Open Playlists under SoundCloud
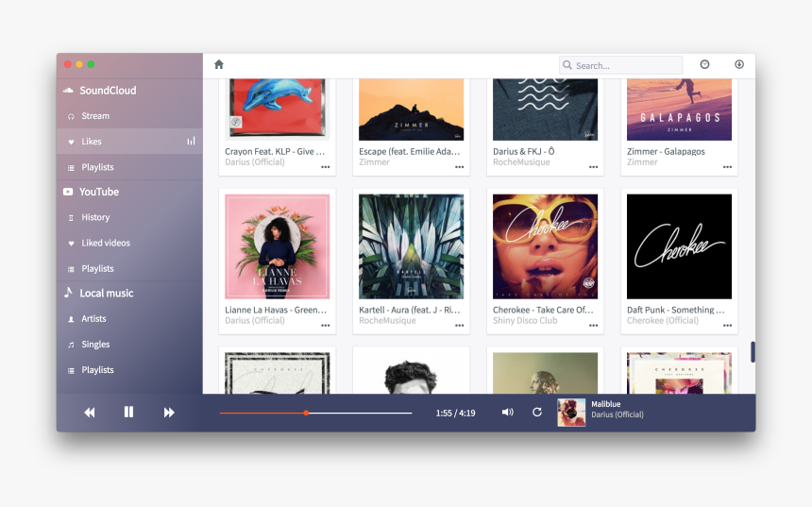This screenshot has height=507, width=812. coord(129,167)
